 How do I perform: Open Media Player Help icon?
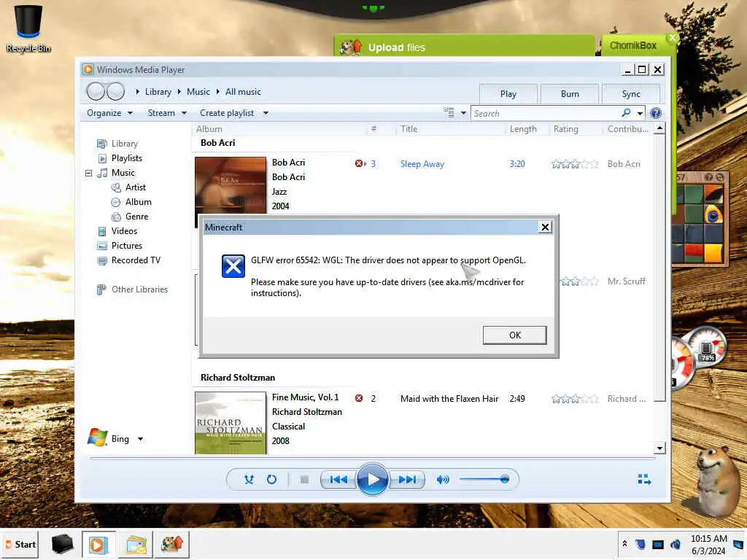coord(656,113)
